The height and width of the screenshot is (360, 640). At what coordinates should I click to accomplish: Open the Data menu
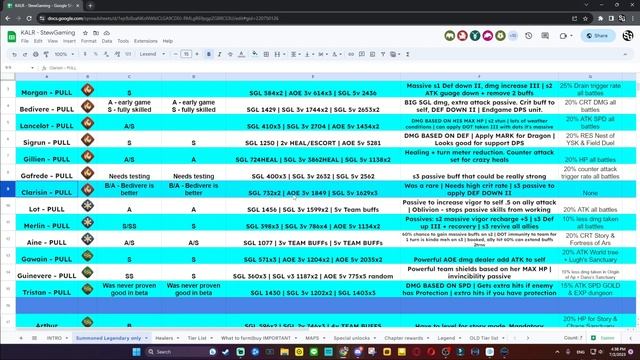(107, 41)
